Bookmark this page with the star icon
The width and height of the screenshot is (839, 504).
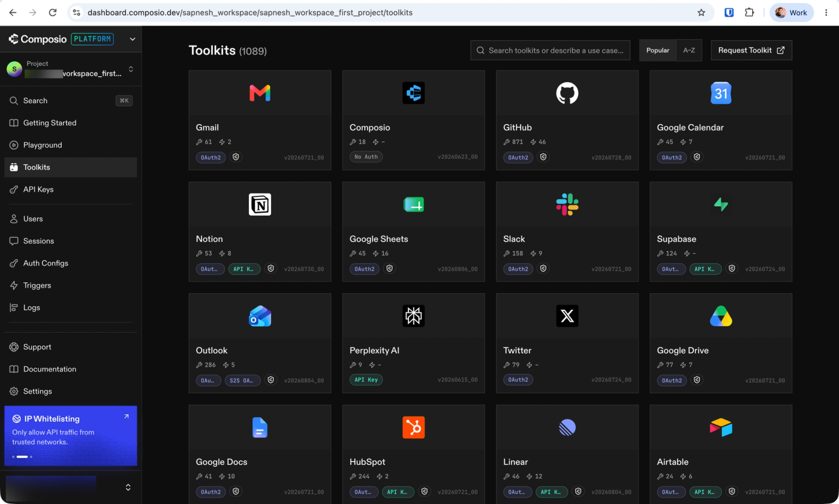coord(701,12)
